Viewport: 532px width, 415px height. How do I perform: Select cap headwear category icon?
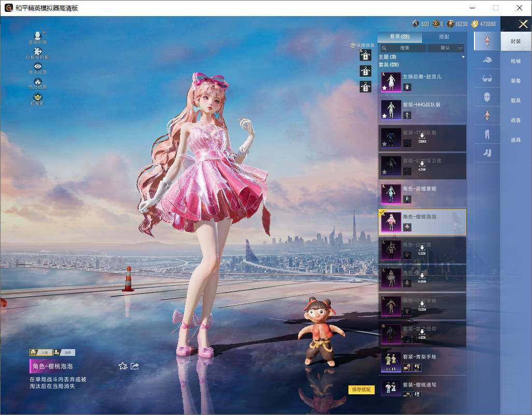[x=487, y=60]
